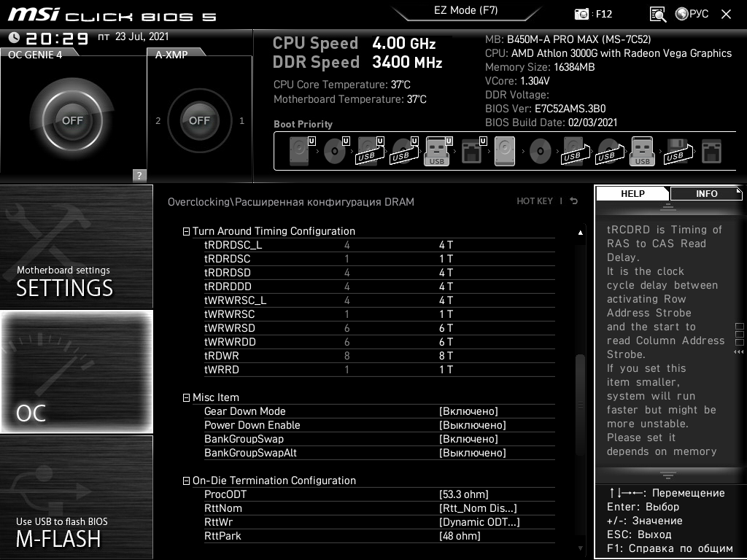Image resolution: width=747 pixels, height=560 pixels.
Task: Collapse the Misc Item section
Action: [186, 397]
